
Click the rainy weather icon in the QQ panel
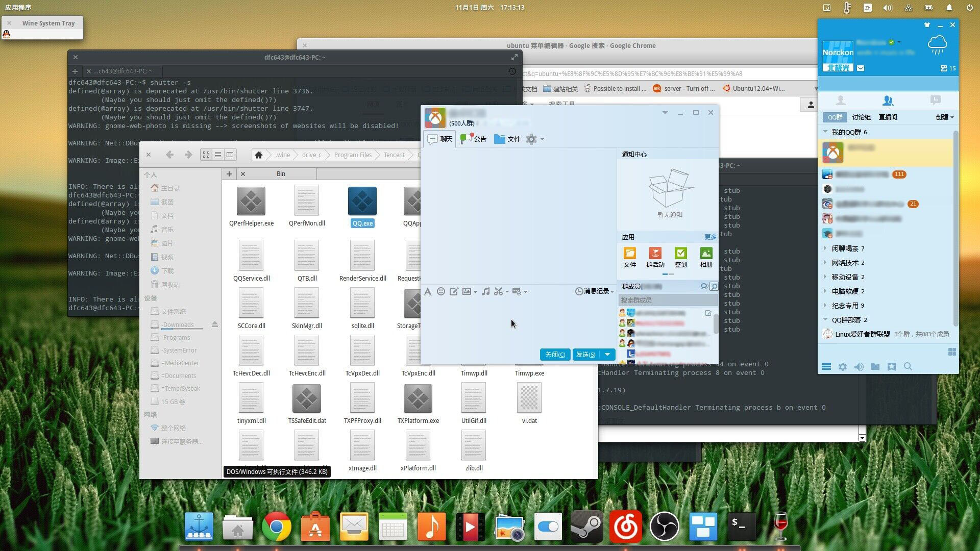(x=938, y=45)
